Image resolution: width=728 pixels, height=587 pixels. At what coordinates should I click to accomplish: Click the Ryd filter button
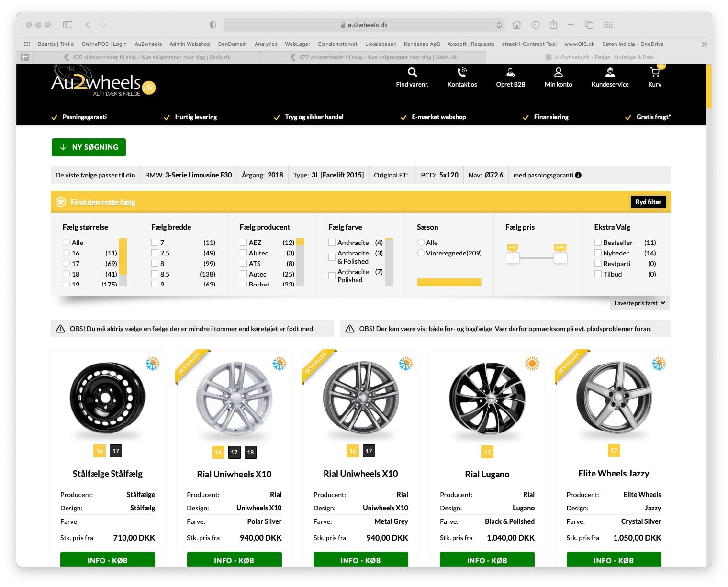[x=648, y=202]
